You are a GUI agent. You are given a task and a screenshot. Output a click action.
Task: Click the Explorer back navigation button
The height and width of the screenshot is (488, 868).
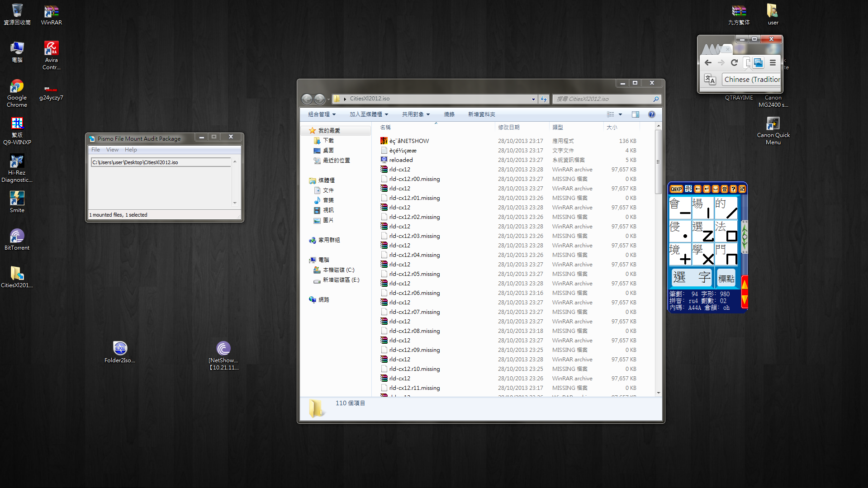click(x=307, y=99)
